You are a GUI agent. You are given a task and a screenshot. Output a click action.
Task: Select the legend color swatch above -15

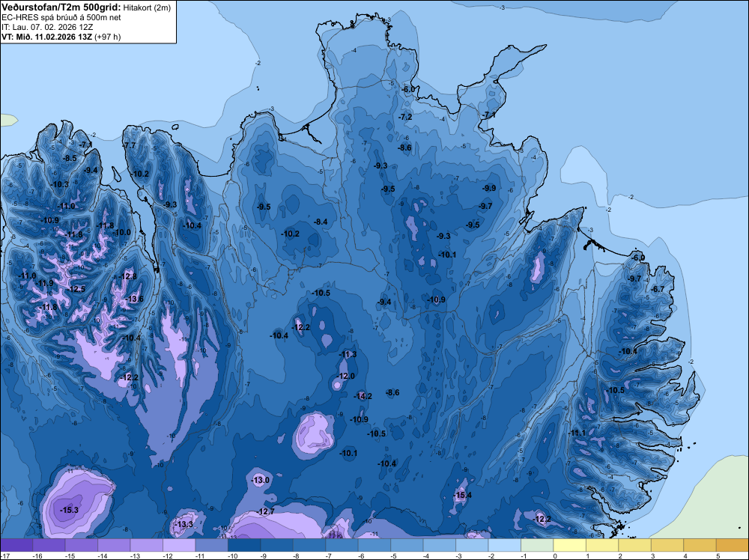(81, 545)
